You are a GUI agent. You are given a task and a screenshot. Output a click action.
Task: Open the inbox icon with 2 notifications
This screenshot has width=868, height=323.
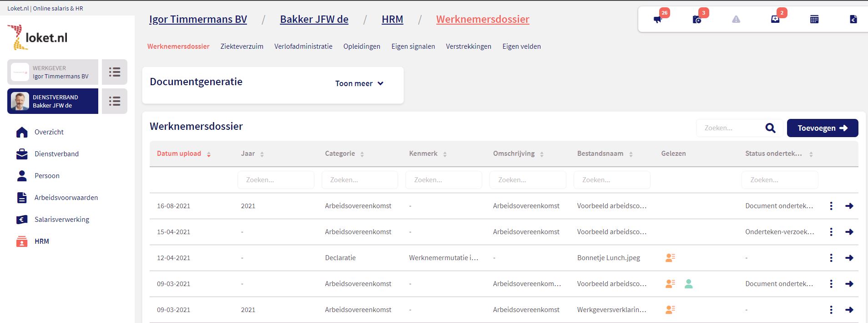[x=775, y=19]
